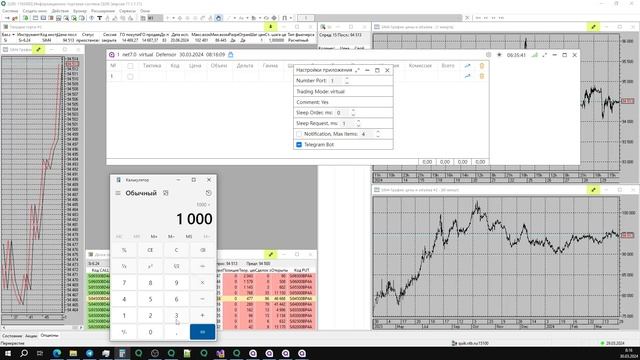The image size is (640, 360).
Task: Click the pin icon of options board window
Action: click(270, 254)
